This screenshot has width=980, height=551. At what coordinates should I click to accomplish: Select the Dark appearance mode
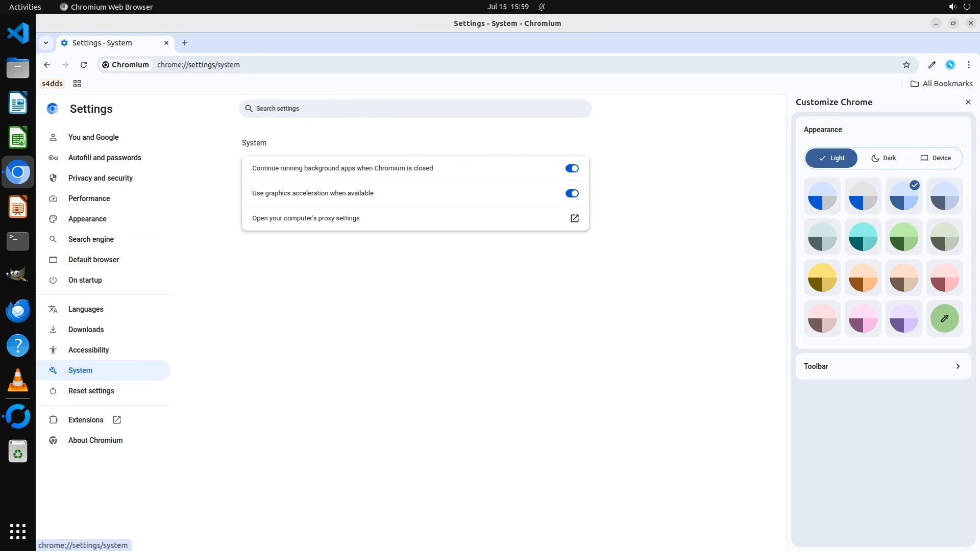884,158
